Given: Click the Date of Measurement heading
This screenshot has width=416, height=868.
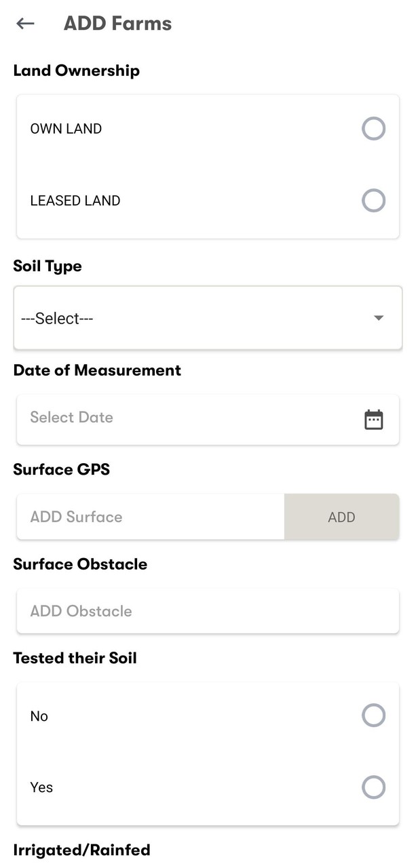Looking at the screenshot, I should (x=97, y=370).
